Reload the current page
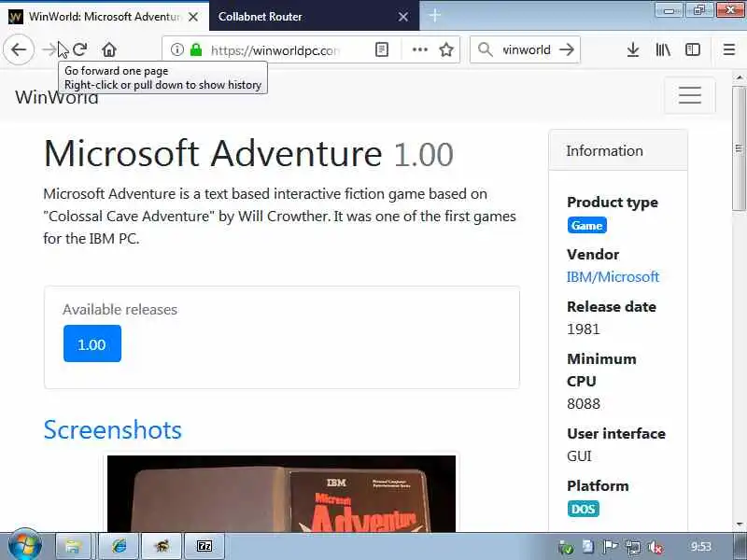This screenshot has width=747, height=560. coord(80,49)
